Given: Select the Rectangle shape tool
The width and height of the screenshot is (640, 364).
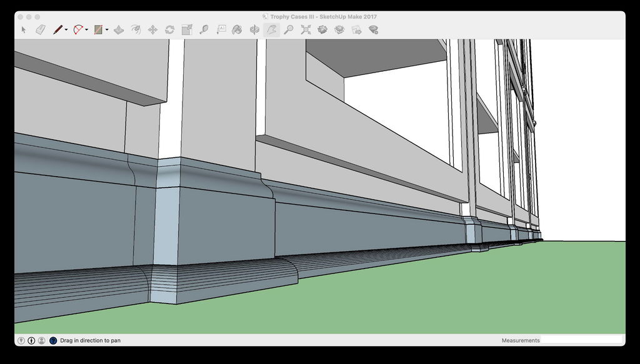Looking at the screenshot, I should [x=98, y=29].
